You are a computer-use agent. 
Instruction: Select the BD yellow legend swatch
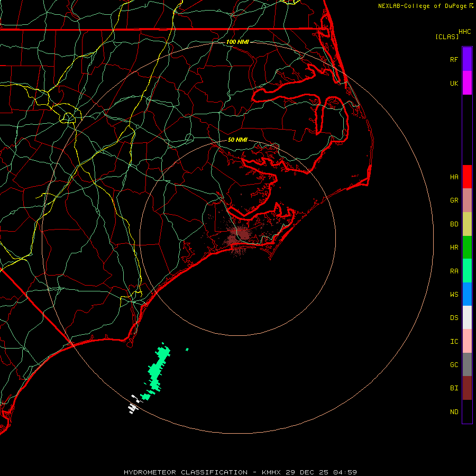467,224
